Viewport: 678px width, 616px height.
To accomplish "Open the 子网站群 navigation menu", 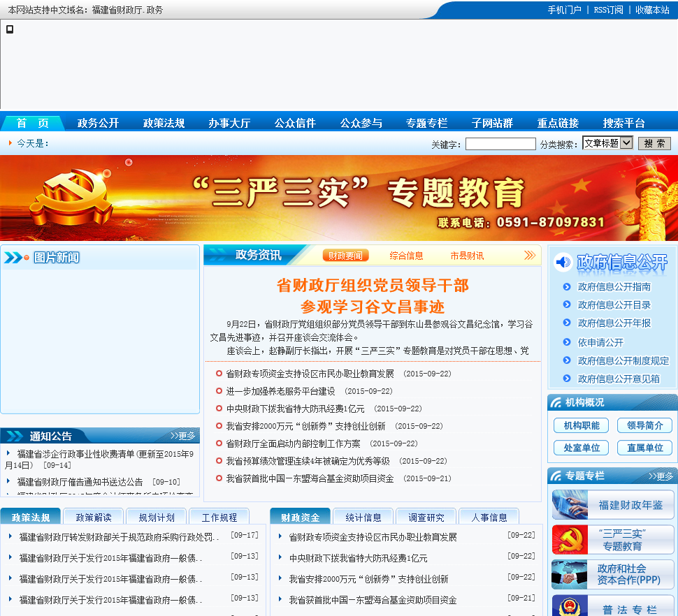I will tap(493, 123).
